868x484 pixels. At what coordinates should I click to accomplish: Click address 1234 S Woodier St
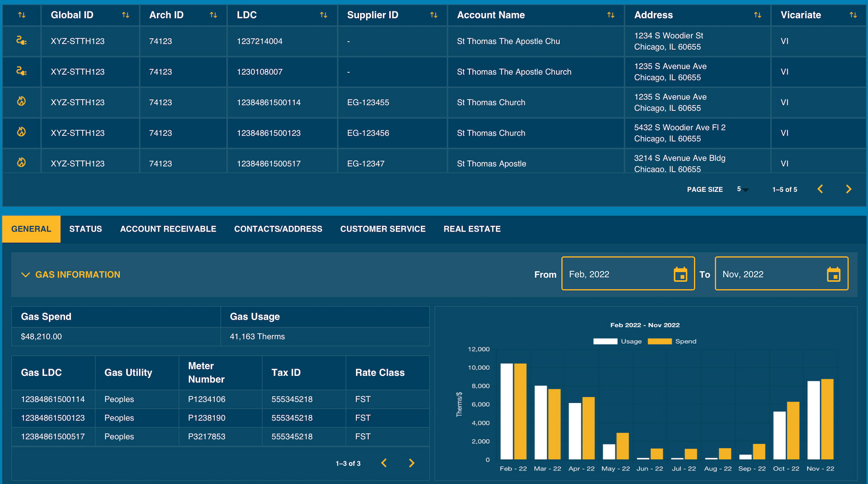tap(668, 35)
